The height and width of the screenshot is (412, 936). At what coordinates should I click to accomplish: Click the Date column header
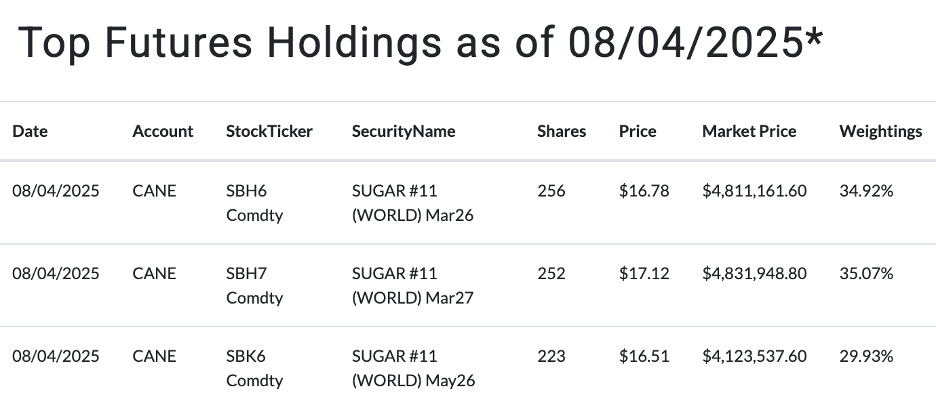30,131
